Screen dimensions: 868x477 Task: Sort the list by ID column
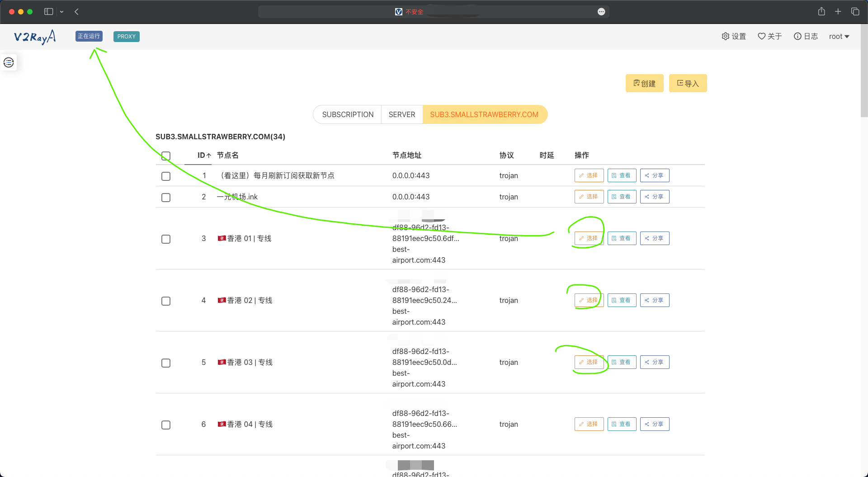204,155
